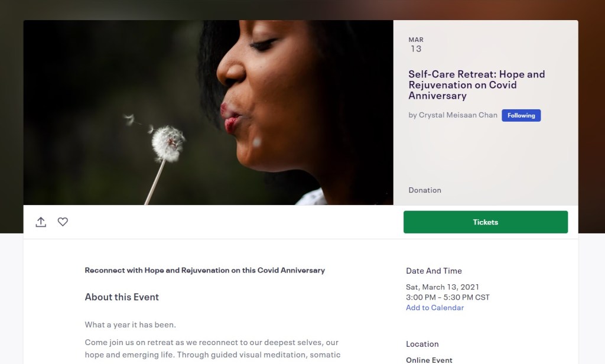
Task: Click the MAR 13 date badge
Action: tap(416, 44)
